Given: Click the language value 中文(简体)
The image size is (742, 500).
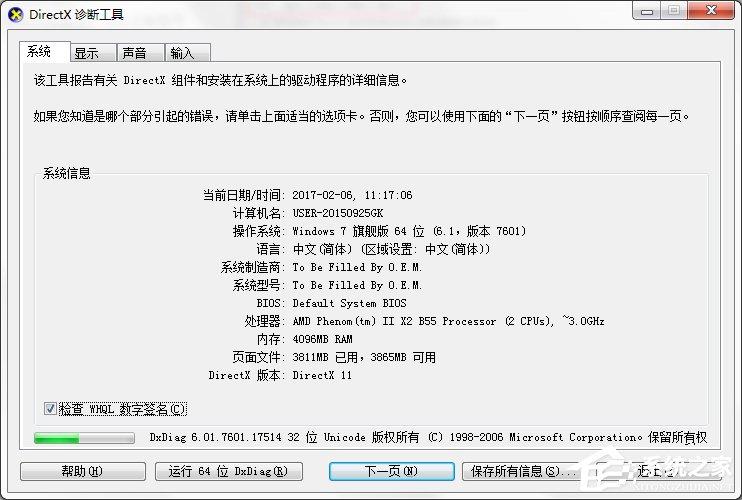Looking at the screenshot, I should [391, 249].
